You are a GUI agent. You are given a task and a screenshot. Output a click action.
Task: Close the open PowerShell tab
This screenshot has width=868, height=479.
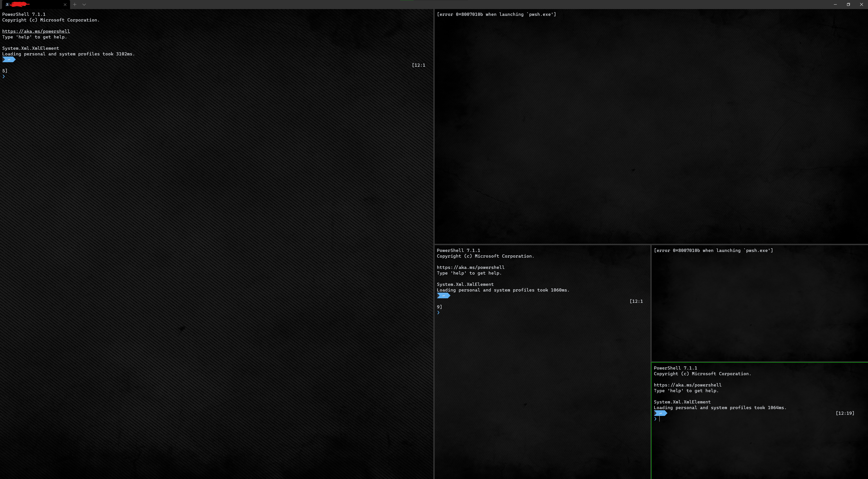[x=65, y=4]
